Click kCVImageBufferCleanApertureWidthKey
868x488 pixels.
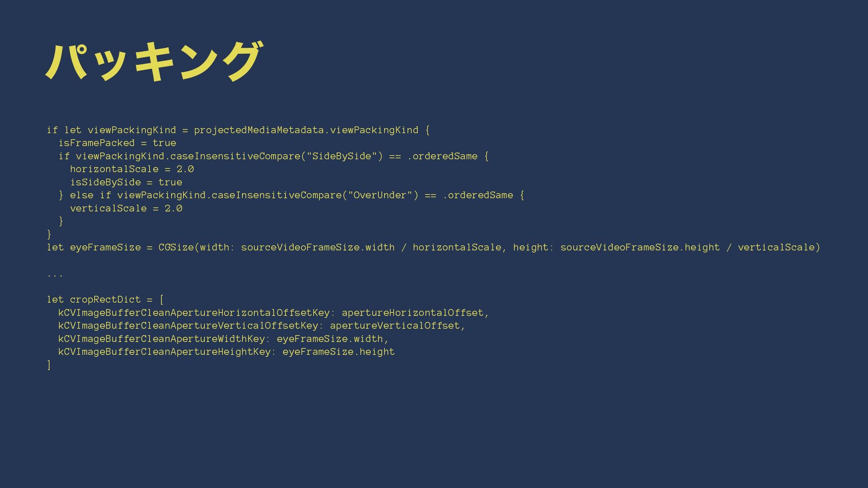[x=161, y=339]
